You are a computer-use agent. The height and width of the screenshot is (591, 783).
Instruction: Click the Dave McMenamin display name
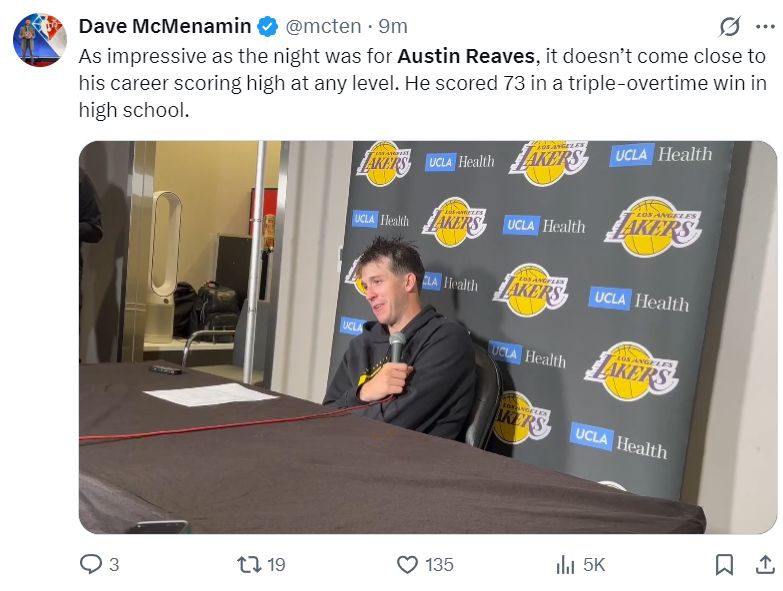(165, 26)
